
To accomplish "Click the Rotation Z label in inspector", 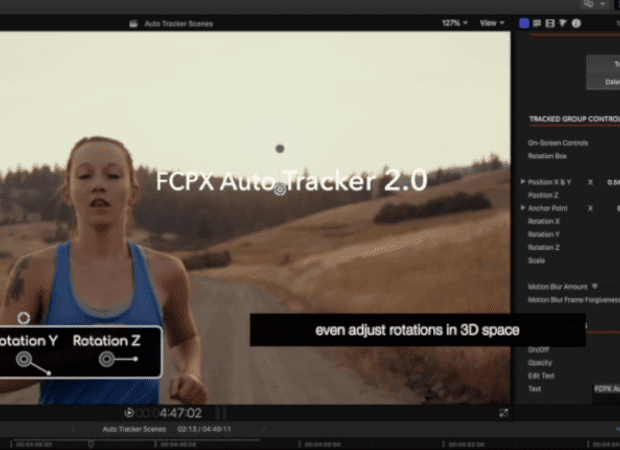I will click(x=544, y=247).
